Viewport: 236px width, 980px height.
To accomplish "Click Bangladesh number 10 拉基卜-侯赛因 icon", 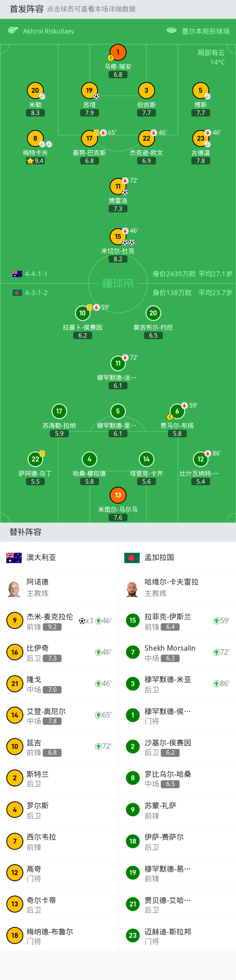I will point(83,313).
